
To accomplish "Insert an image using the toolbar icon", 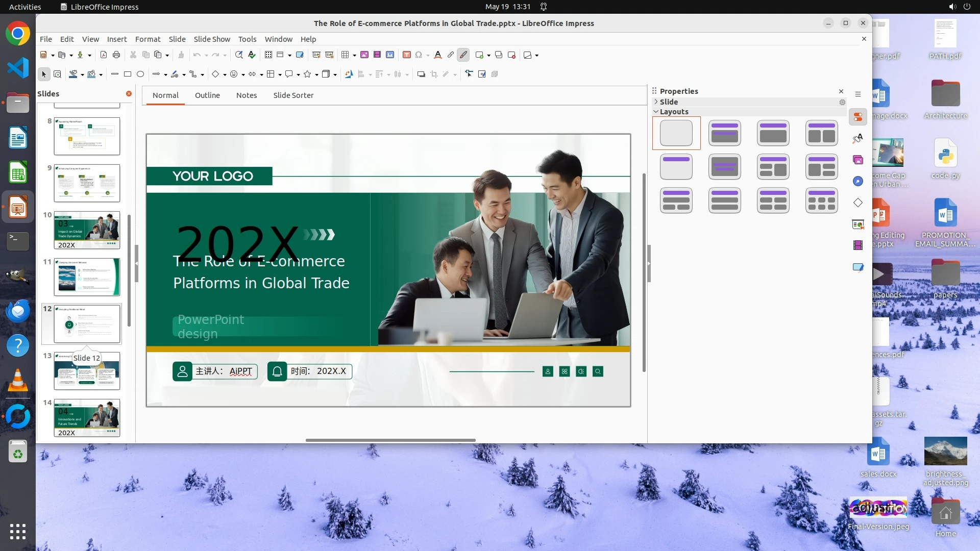I will click(x=364, y=55).
